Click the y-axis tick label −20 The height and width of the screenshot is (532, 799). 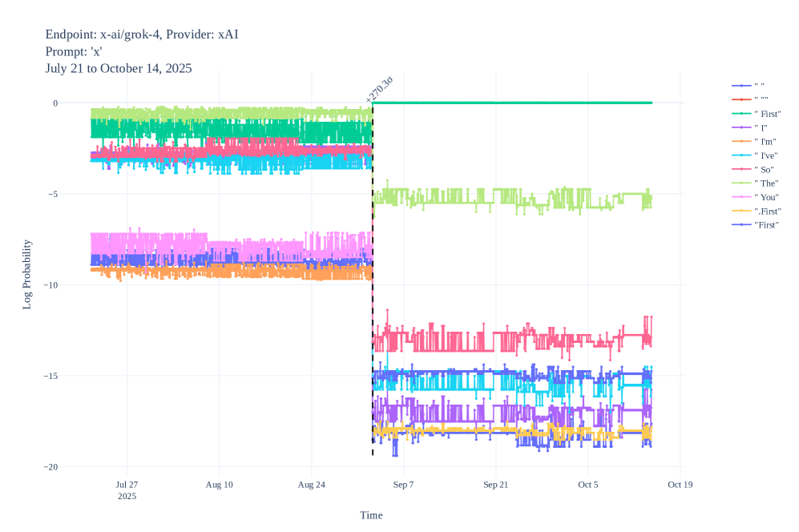click(x=50, y=467)
